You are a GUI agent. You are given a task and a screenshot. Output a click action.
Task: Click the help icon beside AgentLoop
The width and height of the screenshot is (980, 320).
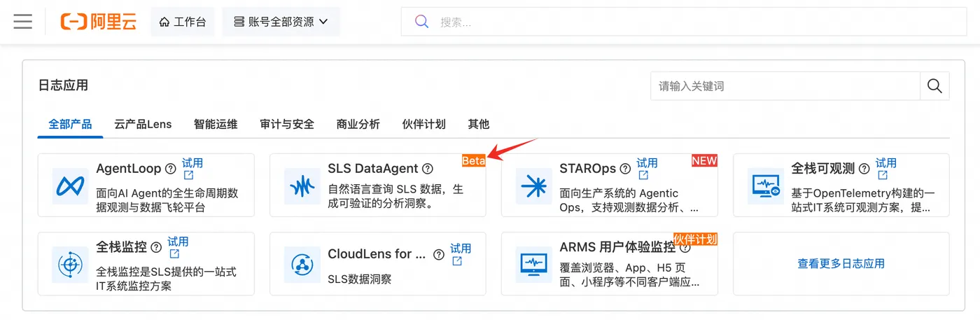coord(170,169)
